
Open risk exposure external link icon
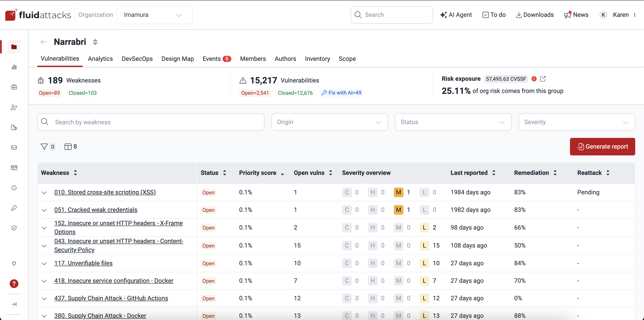543,79
